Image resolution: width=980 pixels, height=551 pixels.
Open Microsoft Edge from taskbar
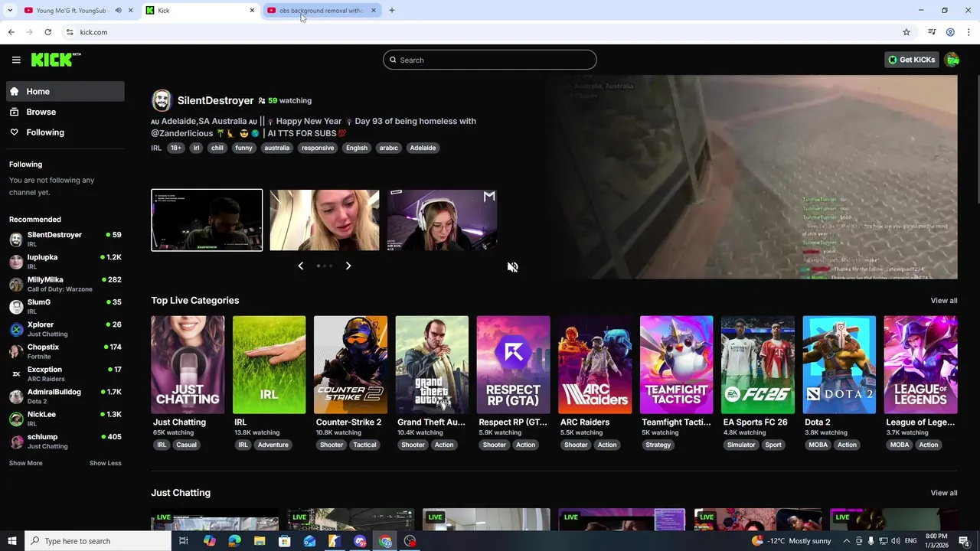[234, 541]
